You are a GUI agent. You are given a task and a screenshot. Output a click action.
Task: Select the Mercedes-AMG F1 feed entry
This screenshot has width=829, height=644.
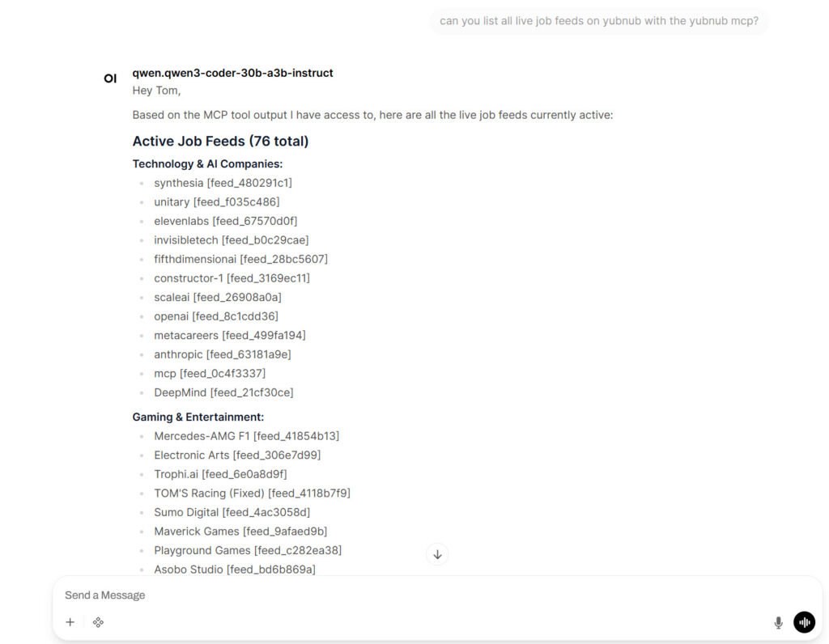(x=247, y=435)
